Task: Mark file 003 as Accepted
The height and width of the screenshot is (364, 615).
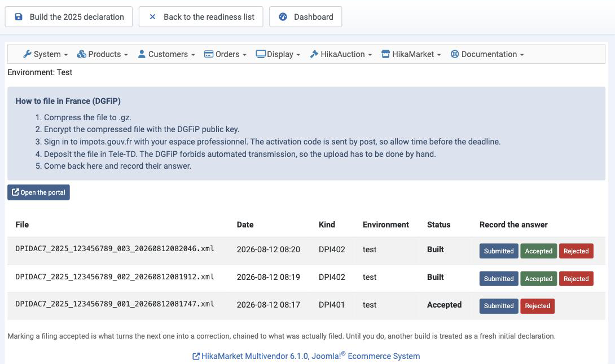Action: pyautogui.click(x=538, y=251)
